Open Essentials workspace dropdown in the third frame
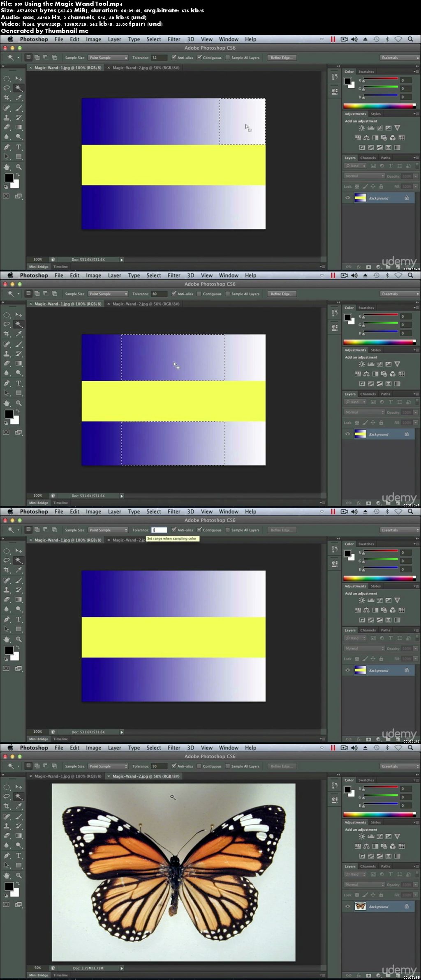This screenshot has width=421, height=980. click(399, 530)
